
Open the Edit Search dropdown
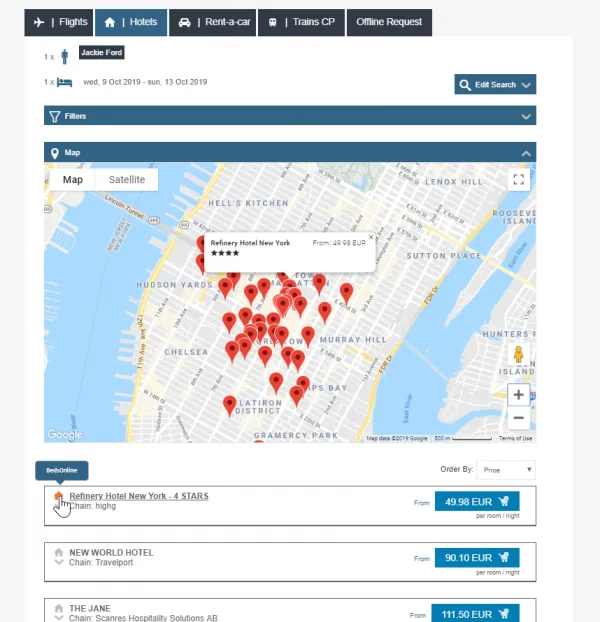point(495,84)
